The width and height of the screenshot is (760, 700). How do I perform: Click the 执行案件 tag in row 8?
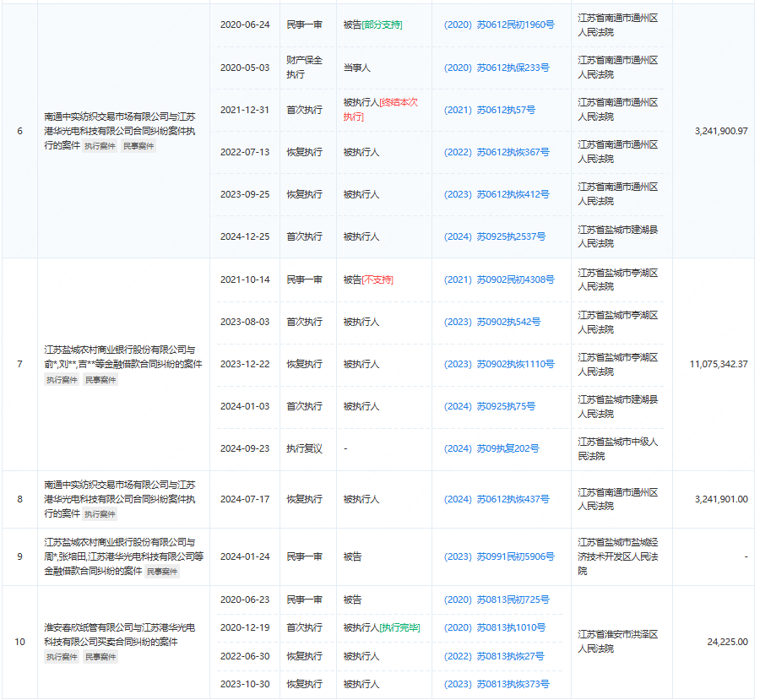(100, 514)
